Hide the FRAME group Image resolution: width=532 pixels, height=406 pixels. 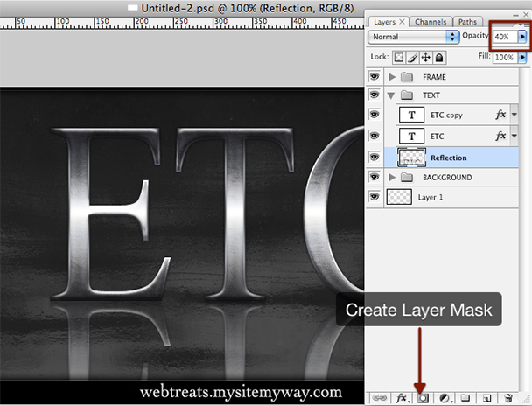click(x=374, y=77)
